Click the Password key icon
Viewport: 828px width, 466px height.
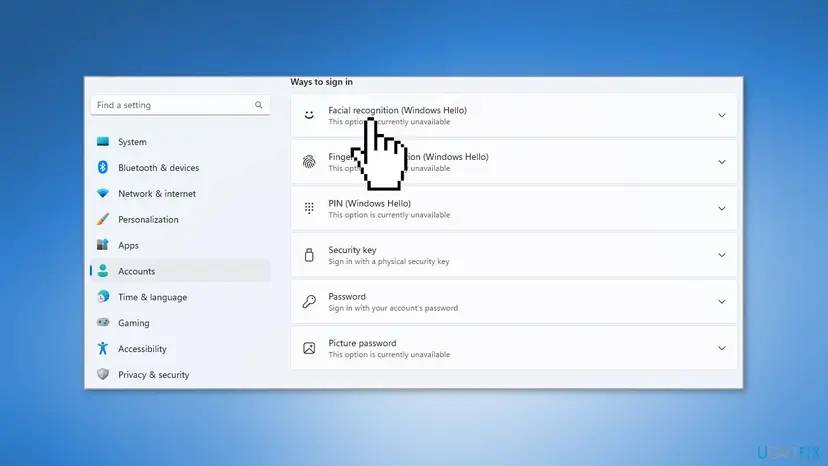click(x=309, y=302)
